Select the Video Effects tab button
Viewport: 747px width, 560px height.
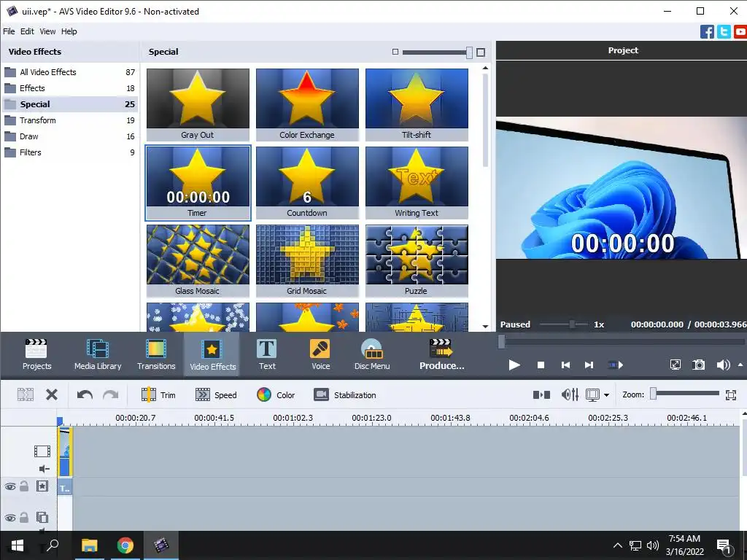pos(212,355)
